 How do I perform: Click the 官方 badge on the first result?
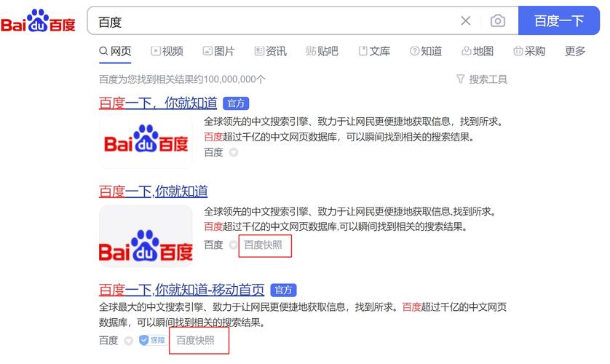tap(236, 103)
